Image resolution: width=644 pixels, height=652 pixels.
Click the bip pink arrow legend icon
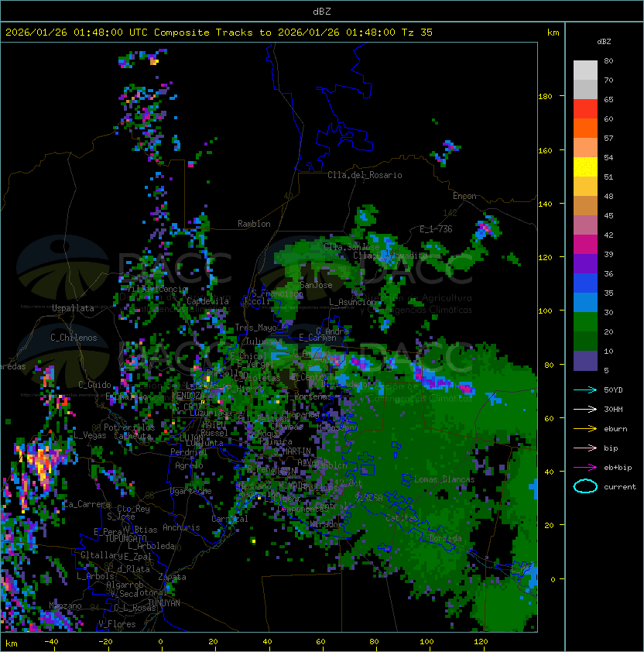coord(585,448)
